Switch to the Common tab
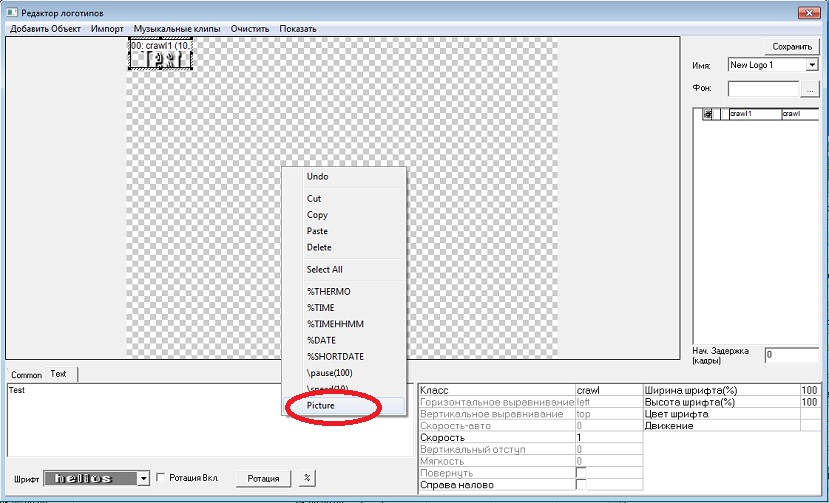Screen dimensions: 829x503 point(26,374)
